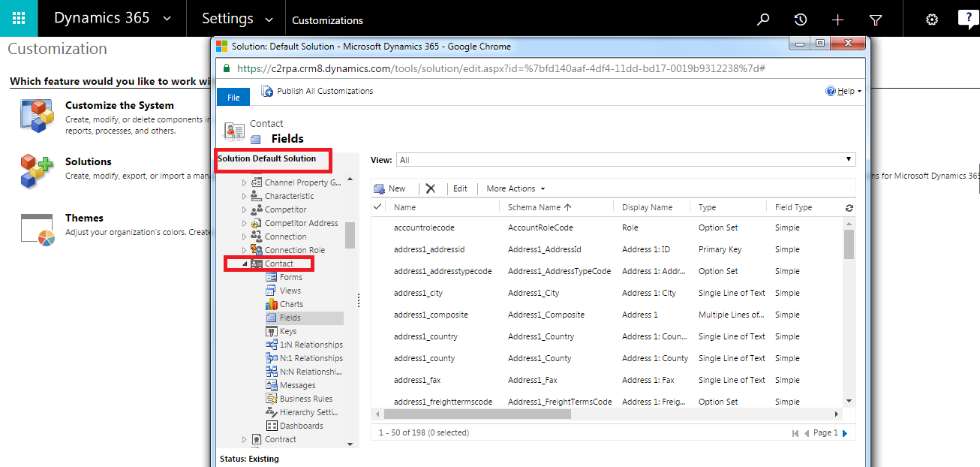This screenshot has width=980, height=467.
Task: Click the Customizations breadcrumb in top bar
Action: point(327,20)
